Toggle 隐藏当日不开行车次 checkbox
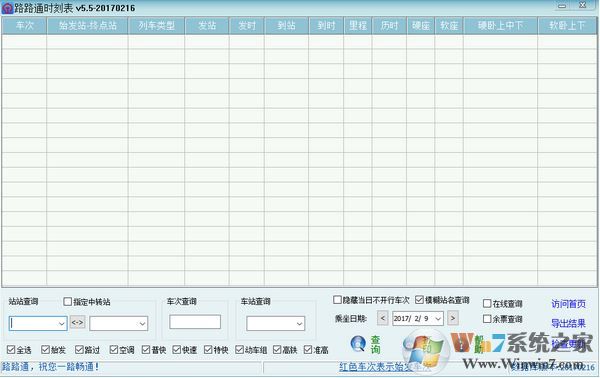 [x=337, y=300]
